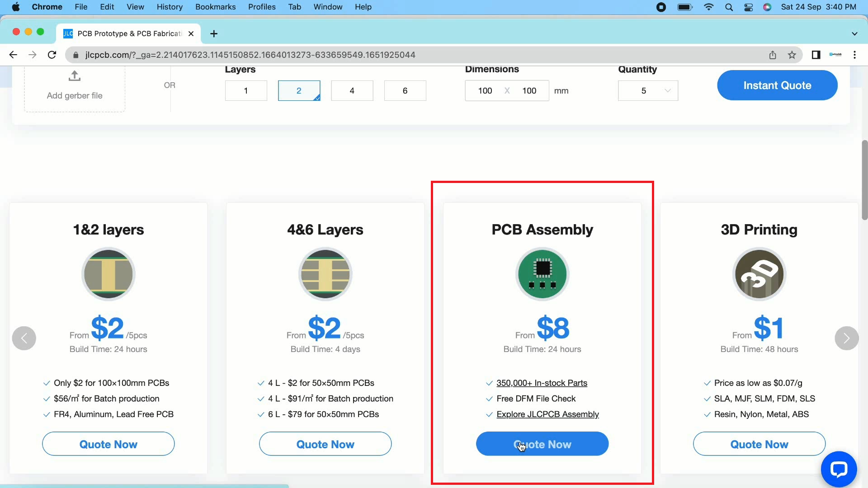The width and height of the screenshot is (868, 488).
Task: Click 'Build Time: 4 days' text
Action: (325, 349)
